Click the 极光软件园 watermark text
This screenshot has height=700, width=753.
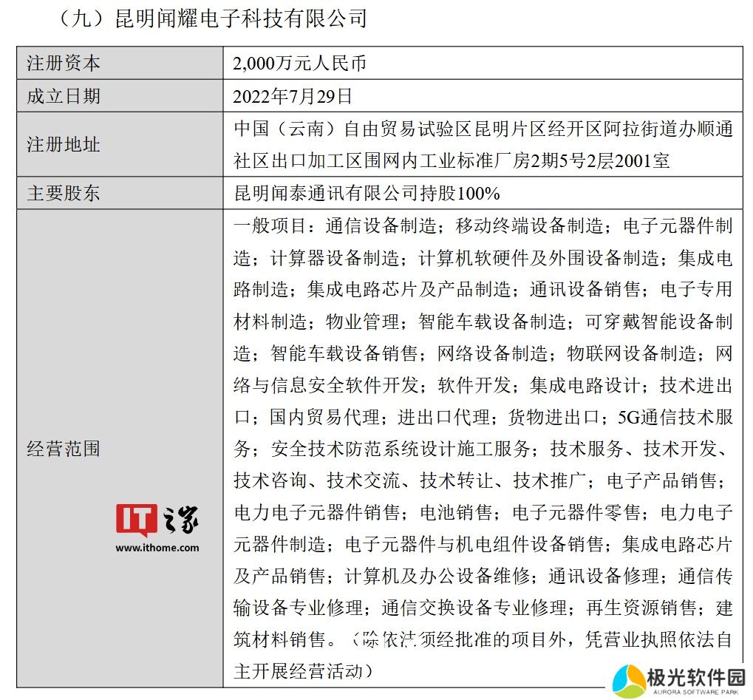click(x=696, y=675)
